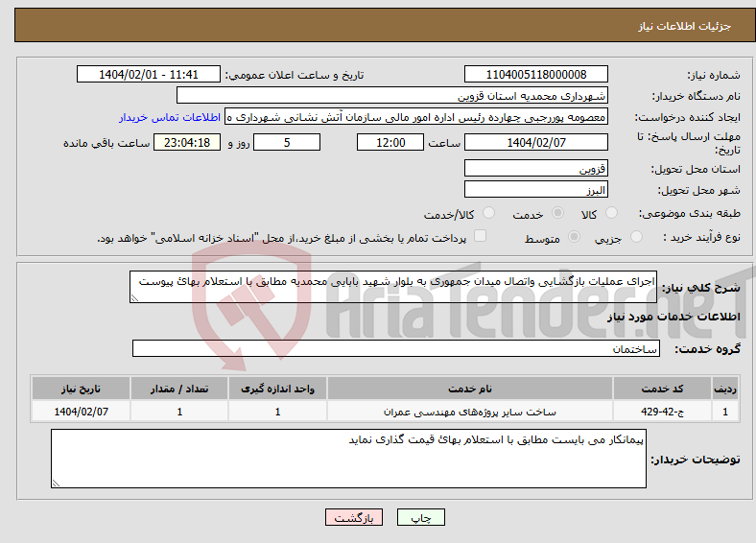Click the deadline time field 12:00
The image size is (756, 543).
(x=390, y=142)
